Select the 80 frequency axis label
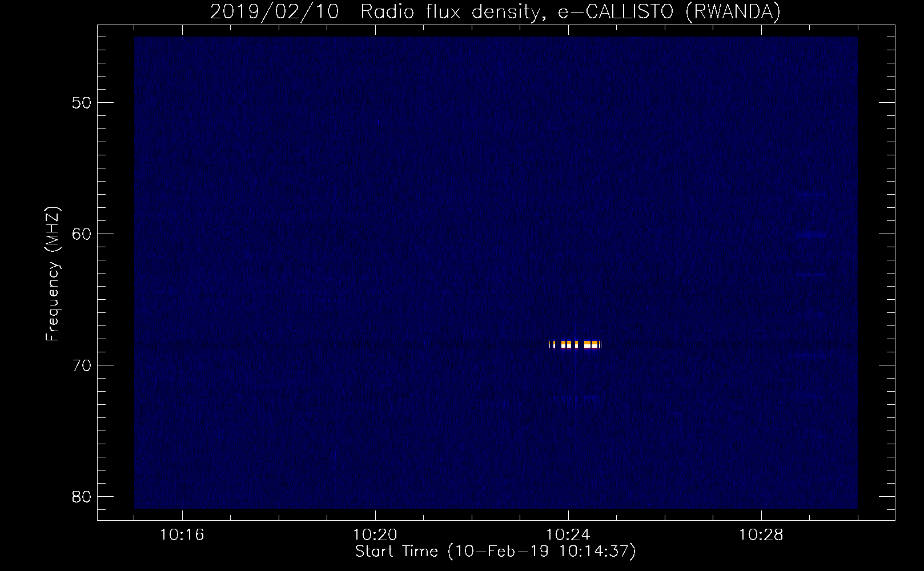 (x=82, y=497)
